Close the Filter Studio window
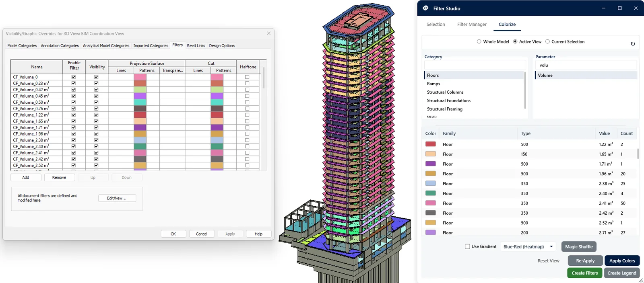Screen dimensions: 644x283 coord(636,8)
